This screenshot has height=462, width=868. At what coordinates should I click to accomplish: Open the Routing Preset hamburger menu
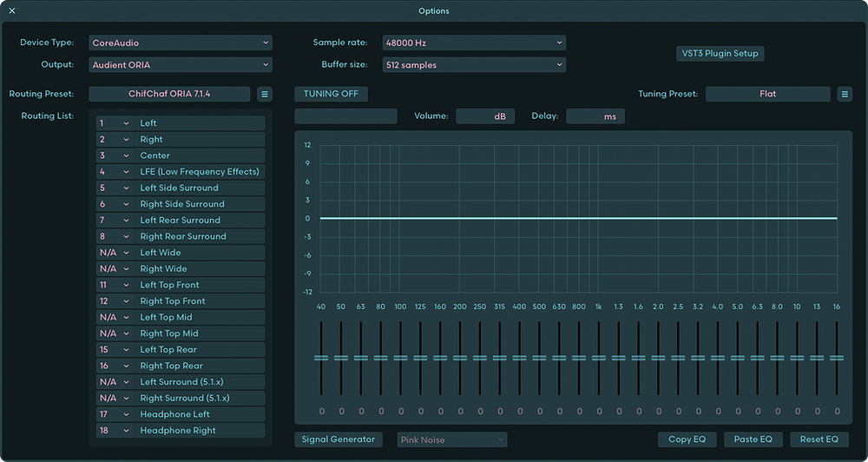point(265,94)
